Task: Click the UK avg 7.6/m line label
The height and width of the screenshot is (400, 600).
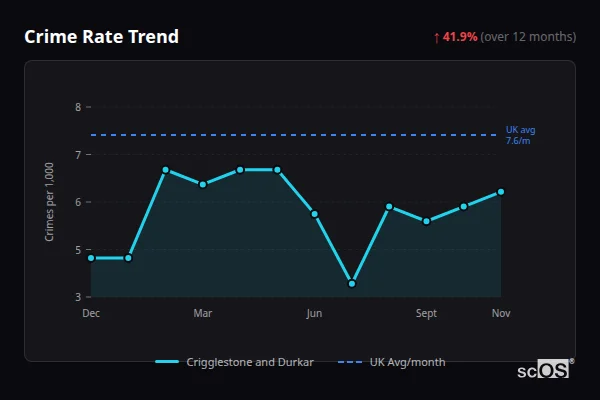Action: (x=520, y=135)
